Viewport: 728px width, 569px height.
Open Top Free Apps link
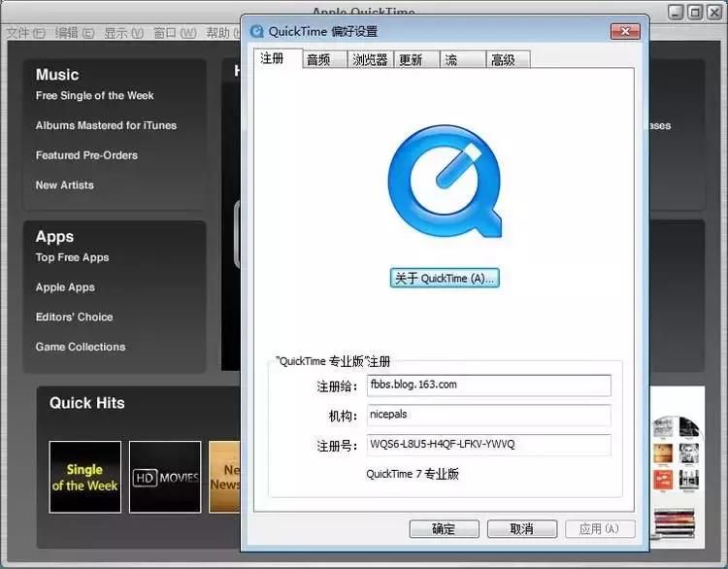(x=73, y=257)
